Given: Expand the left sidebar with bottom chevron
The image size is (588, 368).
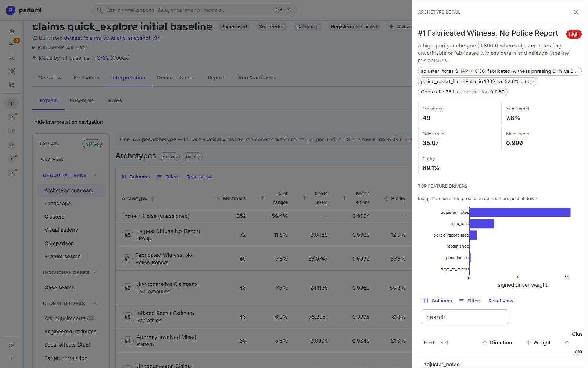Looking at the screenshot, I should click(x=12, y=358).
